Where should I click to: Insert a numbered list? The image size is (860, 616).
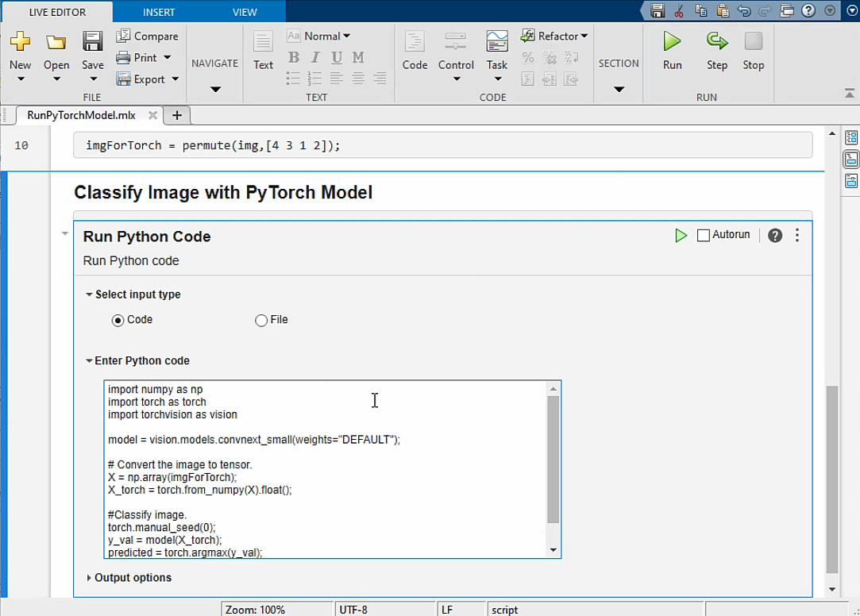point(314,79)
